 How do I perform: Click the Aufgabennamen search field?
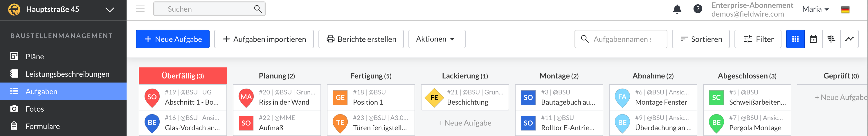pos(622,39)
